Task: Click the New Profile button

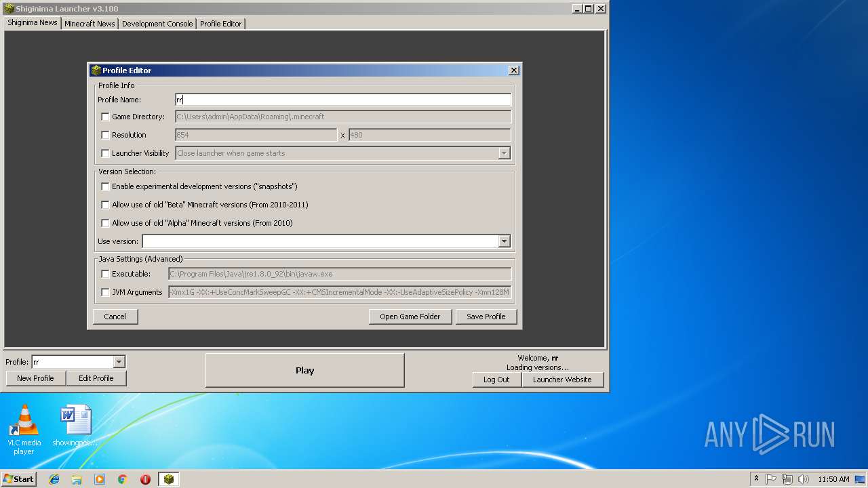Action: [x=35, y=378]
